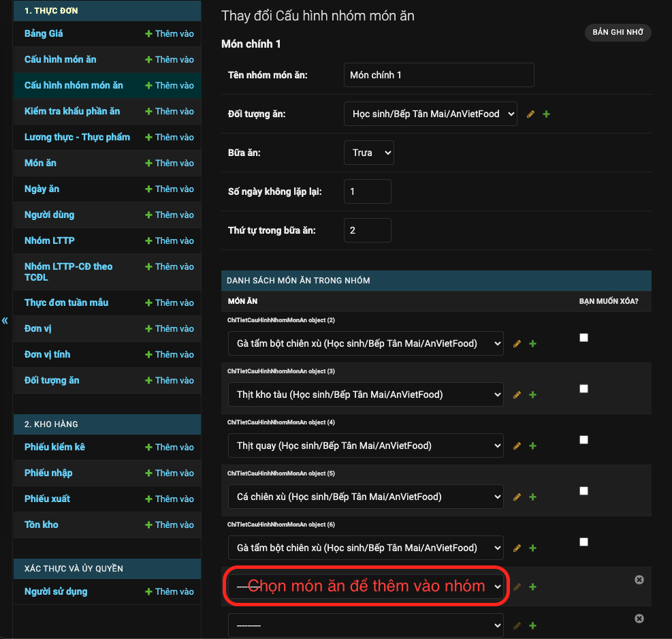Add a new Đối tượng ăn via plus icon
This screenshot has width=672, height=639.
(545, 114)
